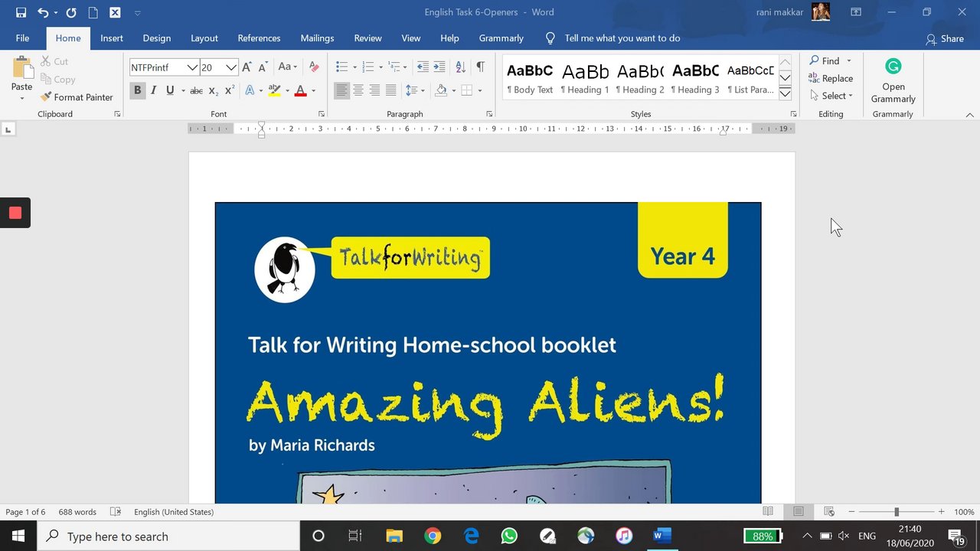This screenshot has height=551, width=980.
Task: Select the Format Painter tool
Action: (x=77, y=97)
